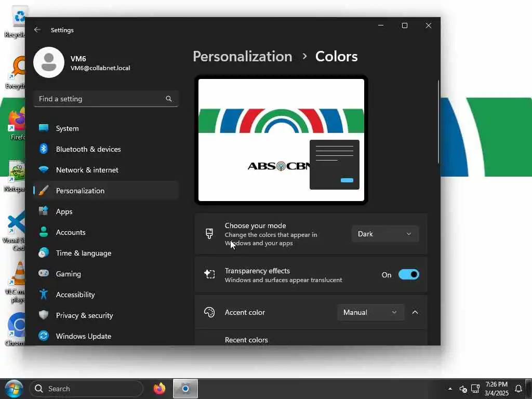
Task: Open the Dark mode dropdown
Action: click(385, 234)
